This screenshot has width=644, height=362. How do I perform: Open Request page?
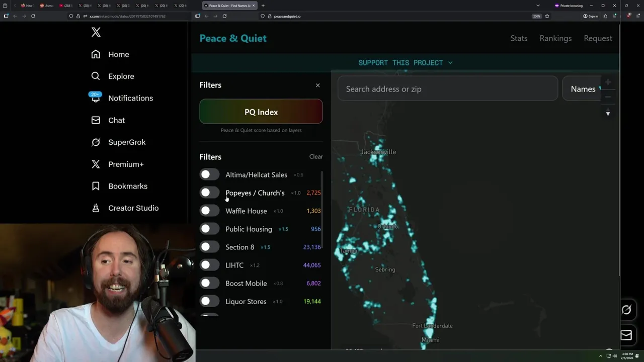[x=598, y=38]
